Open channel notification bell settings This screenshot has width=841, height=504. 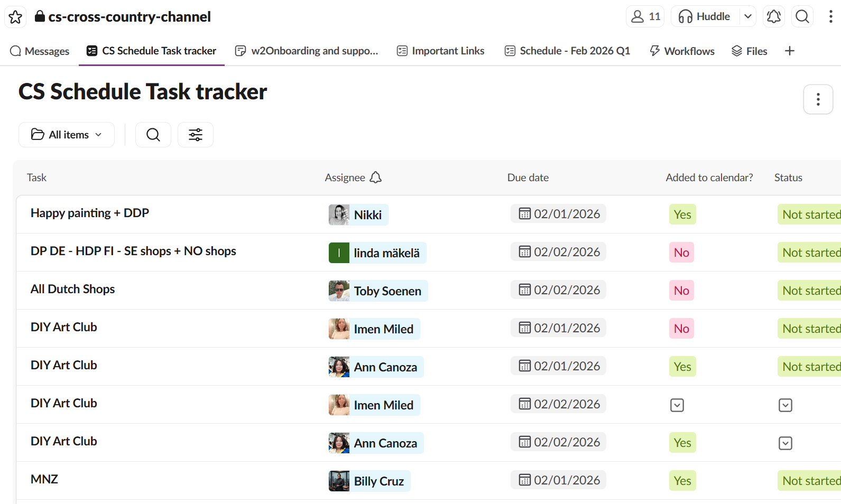tap(773, 17)
